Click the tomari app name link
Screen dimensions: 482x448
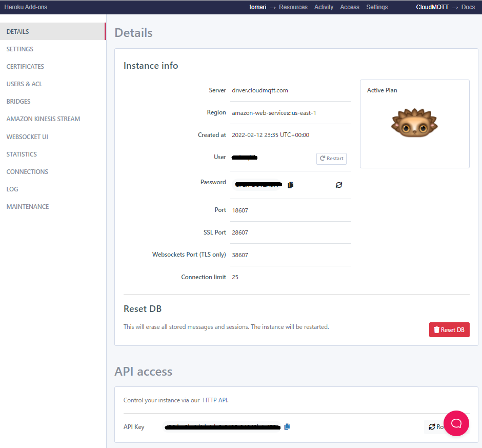click(257, 7)
